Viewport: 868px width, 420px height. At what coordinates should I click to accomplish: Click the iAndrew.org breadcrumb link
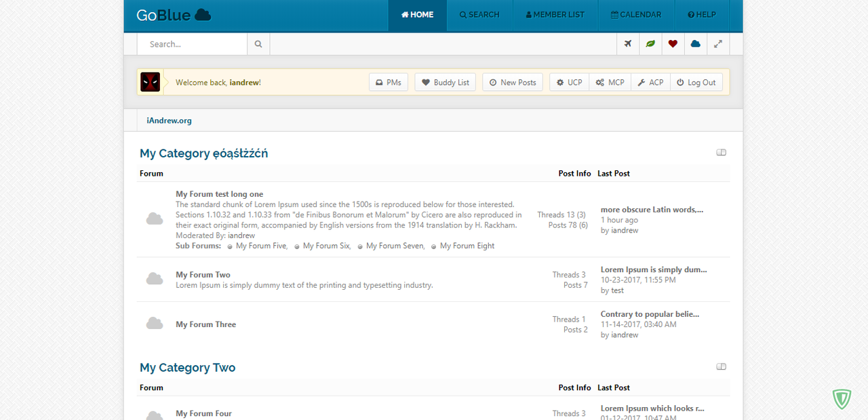point(169,121)
